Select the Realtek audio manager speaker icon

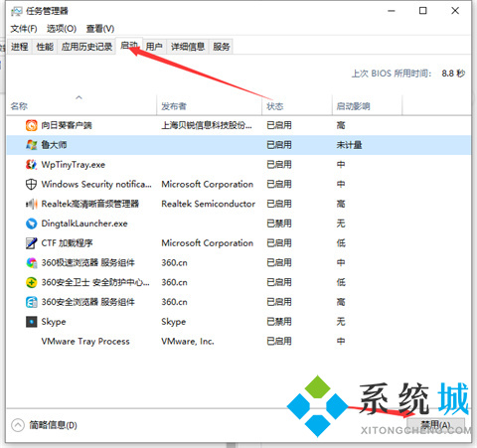[32, 204]
